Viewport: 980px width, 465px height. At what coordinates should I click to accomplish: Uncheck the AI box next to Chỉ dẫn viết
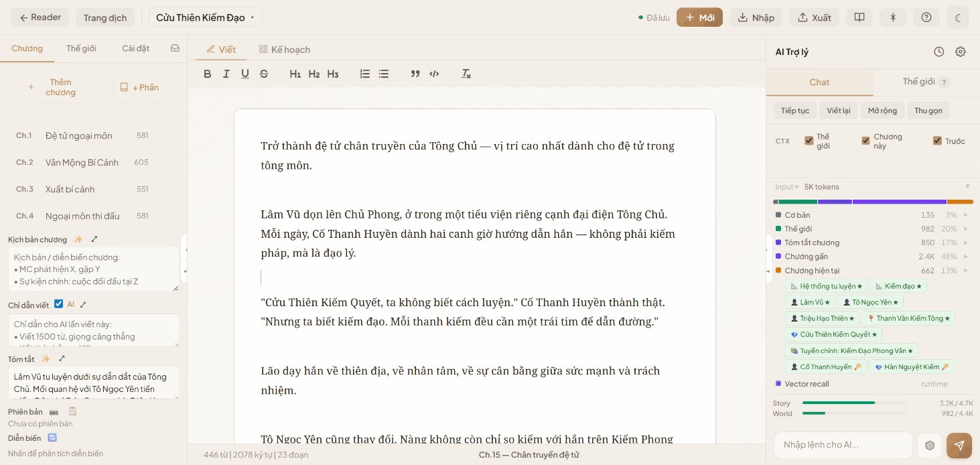tap(59, 304)
